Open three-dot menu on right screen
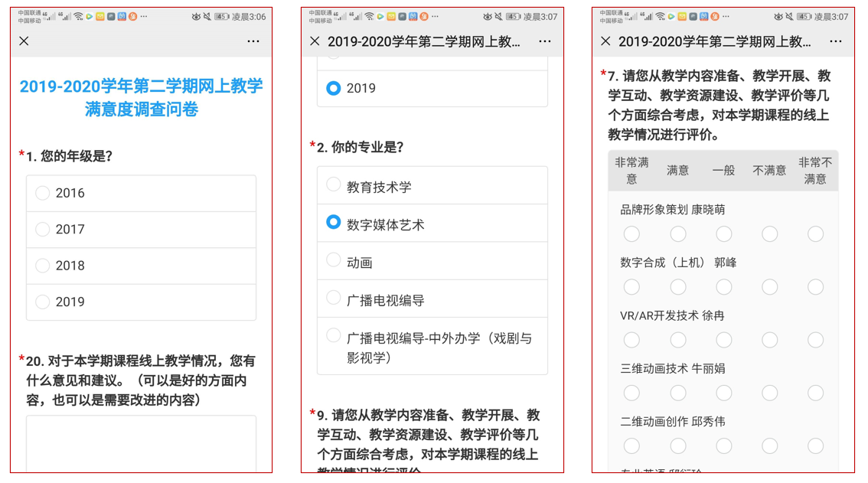 coord(835,41)
